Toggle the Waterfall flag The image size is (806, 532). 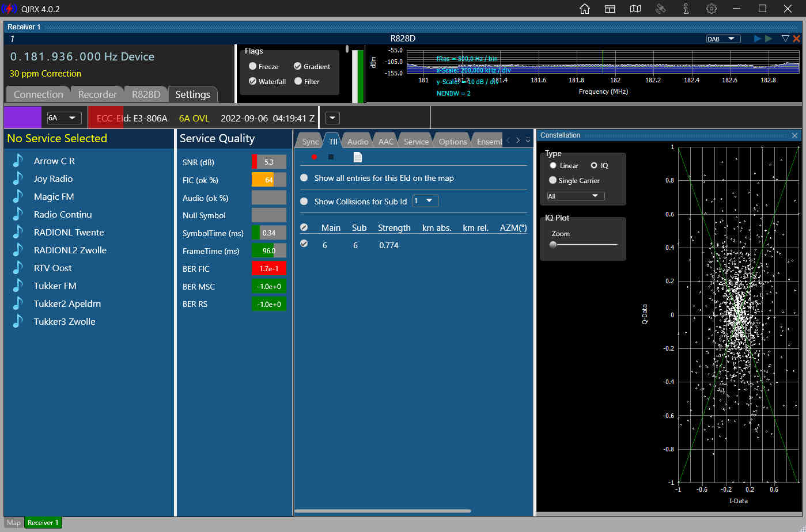(x=252, y=81)
